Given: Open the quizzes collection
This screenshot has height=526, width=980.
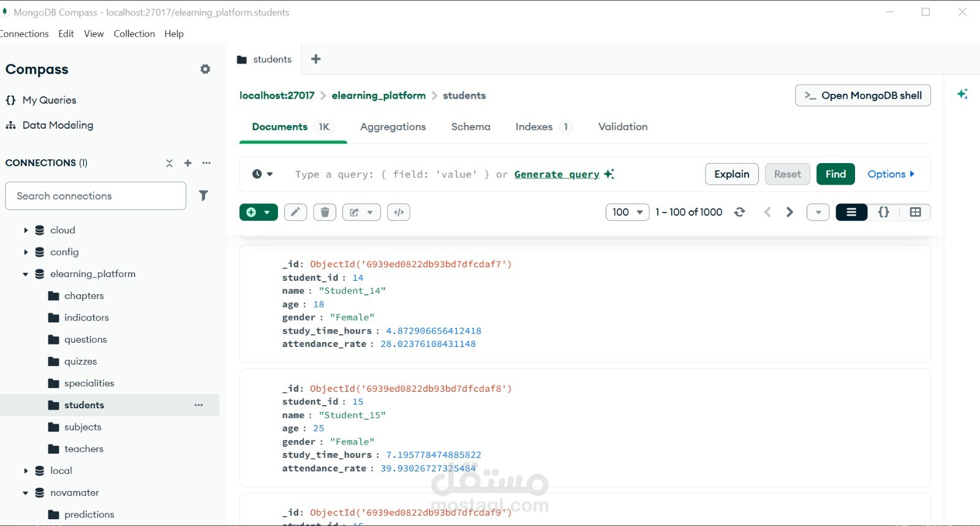Looking at the screenshot, I should 80,362.
